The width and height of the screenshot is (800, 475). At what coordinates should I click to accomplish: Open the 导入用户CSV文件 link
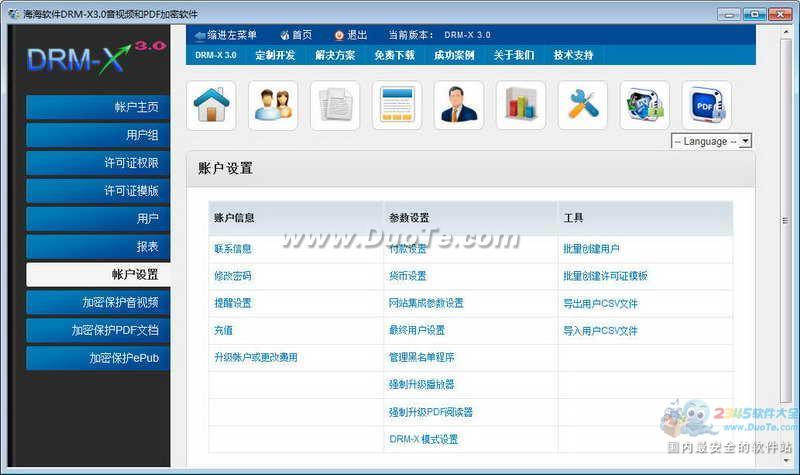[x=601, y=331]
